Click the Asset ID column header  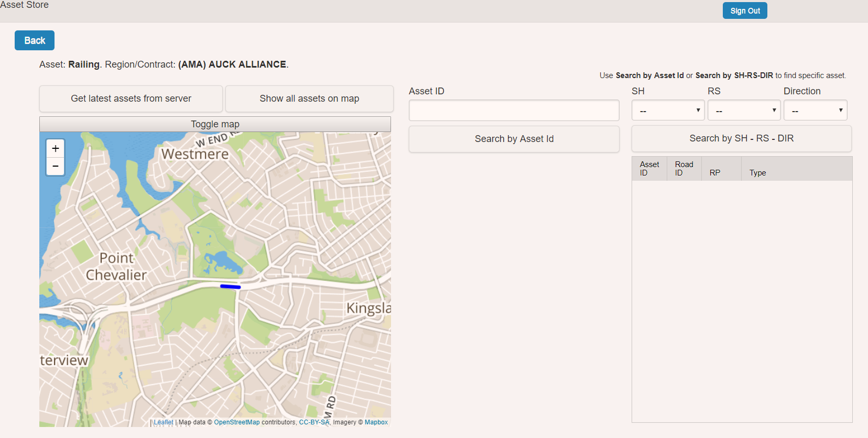coord(649,169)
